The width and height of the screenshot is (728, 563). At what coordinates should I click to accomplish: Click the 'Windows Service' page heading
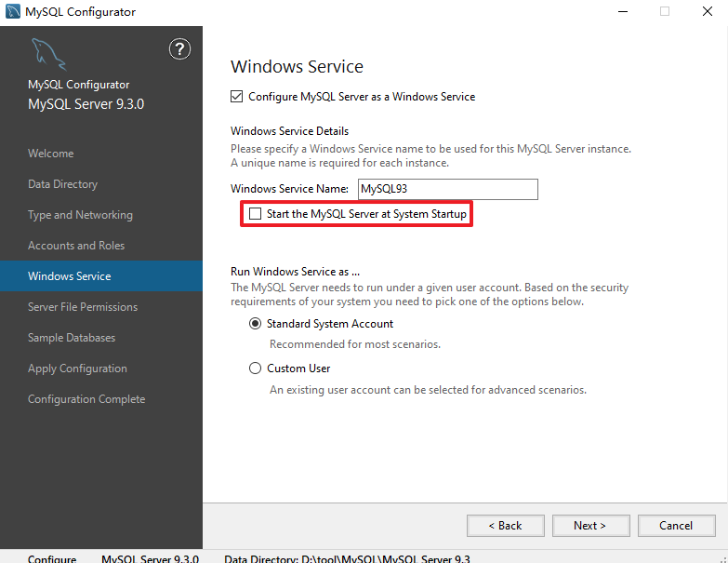[x=298, y=66]
